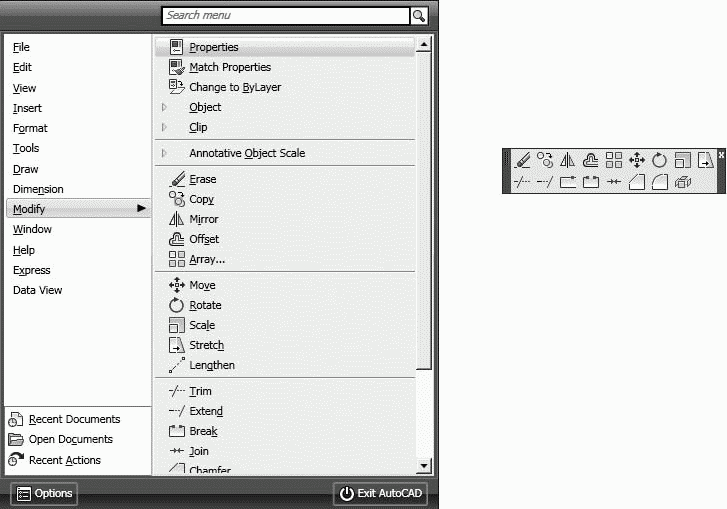Expand the Annotative Object Scale submenu

pyautogui.click(x=247, y=153)
